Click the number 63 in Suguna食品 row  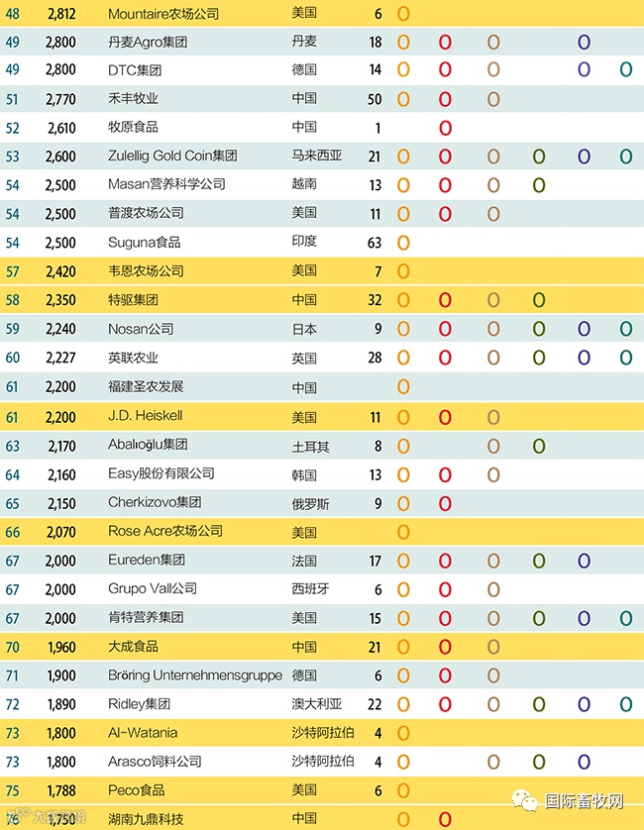[x=375, y=243]
